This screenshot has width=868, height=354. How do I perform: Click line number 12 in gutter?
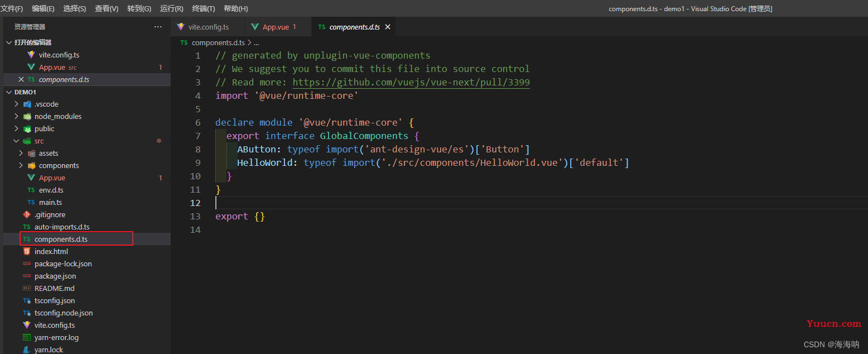click(195, 203)
